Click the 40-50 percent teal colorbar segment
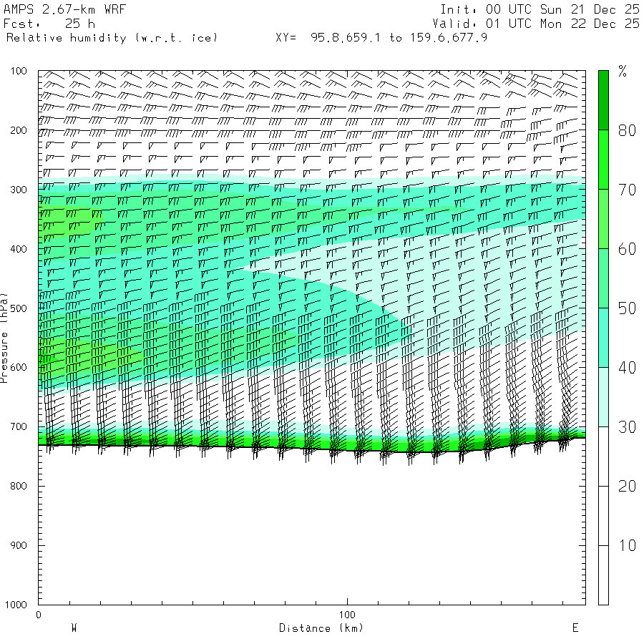Screen dimensions: 644x644 click(x=603, y=338)
